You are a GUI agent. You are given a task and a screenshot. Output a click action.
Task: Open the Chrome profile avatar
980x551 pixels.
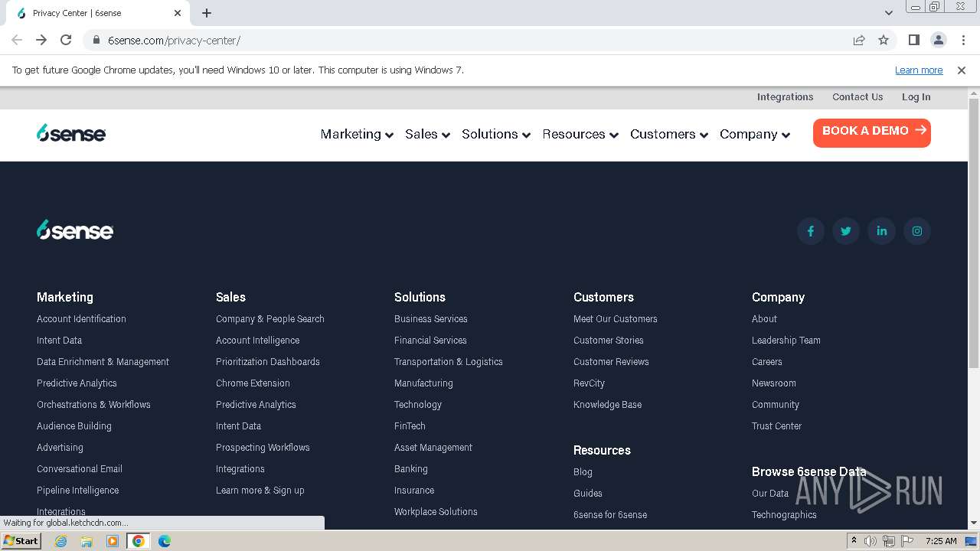tap(938, 40)
